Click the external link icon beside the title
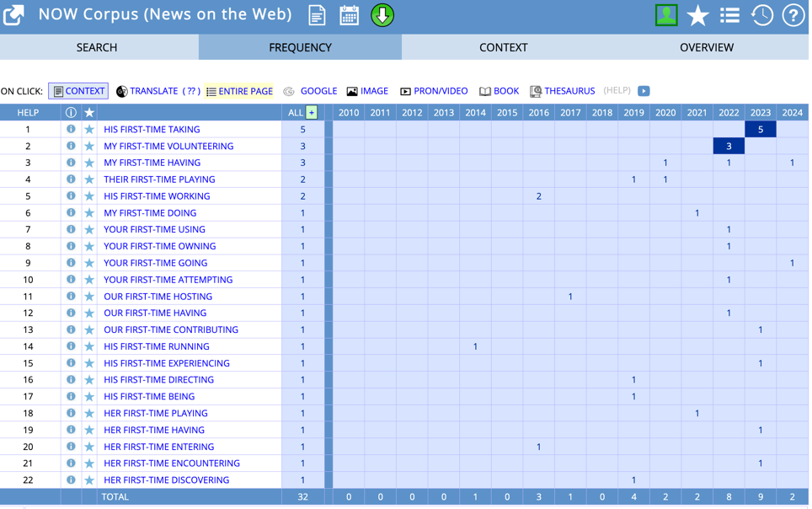 [x=13, y=15]
